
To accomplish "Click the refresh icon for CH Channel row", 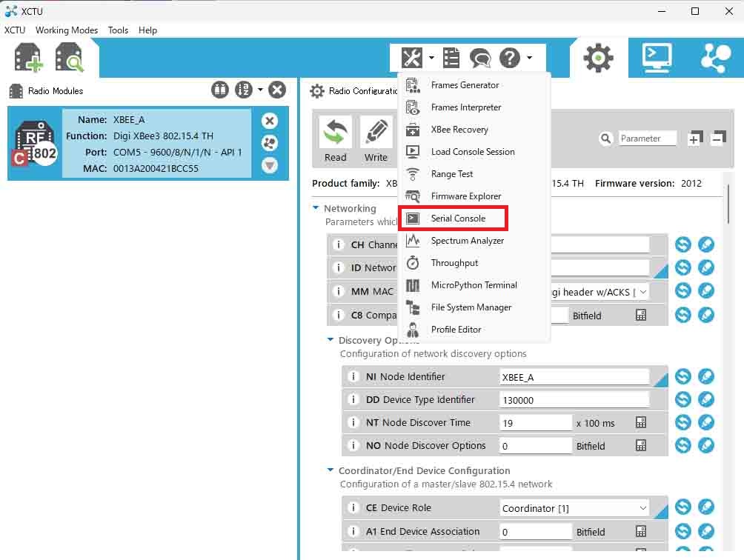I will pos(682,244).
